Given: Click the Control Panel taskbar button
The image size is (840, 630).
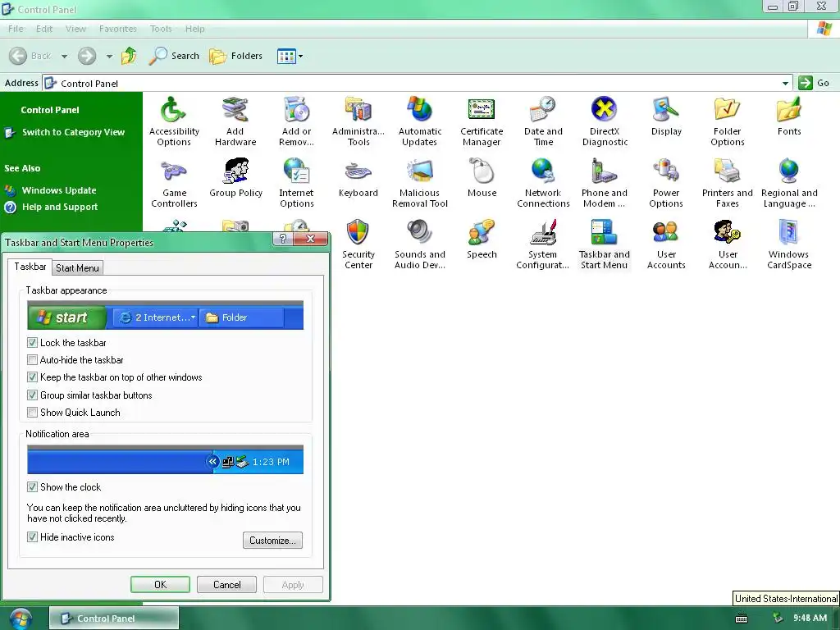Looking at the screenshot, I should (x=114, y=619).
